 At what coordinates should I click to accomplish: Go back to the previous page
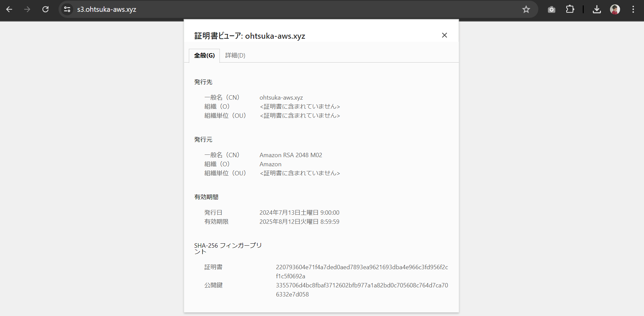click(9, 9)
